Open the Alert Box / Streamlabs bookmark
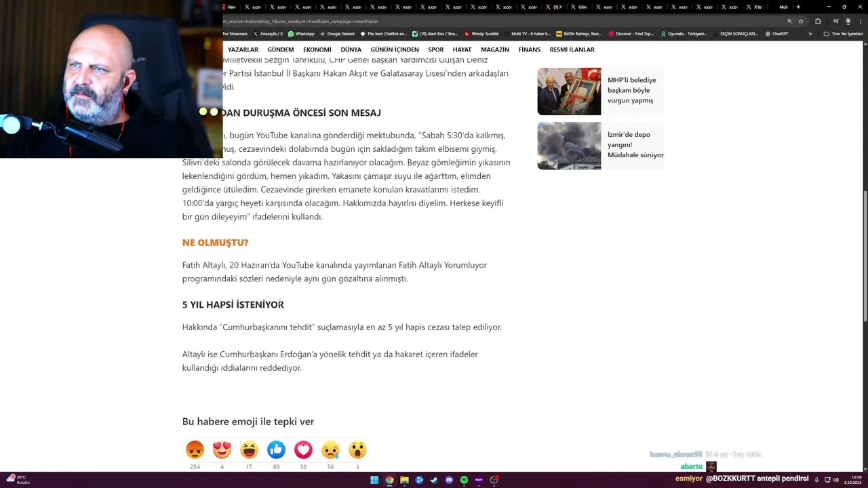 (435, 34)
